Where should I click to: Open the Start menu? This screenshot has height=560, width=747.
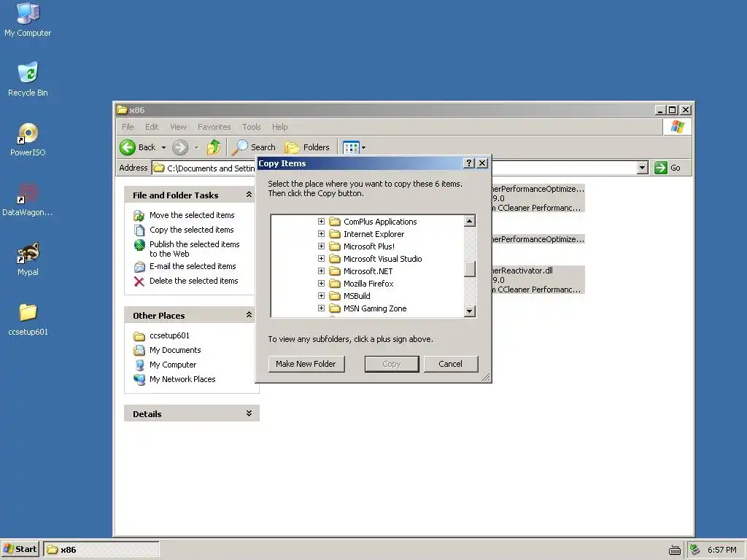(x=20, y=550)
